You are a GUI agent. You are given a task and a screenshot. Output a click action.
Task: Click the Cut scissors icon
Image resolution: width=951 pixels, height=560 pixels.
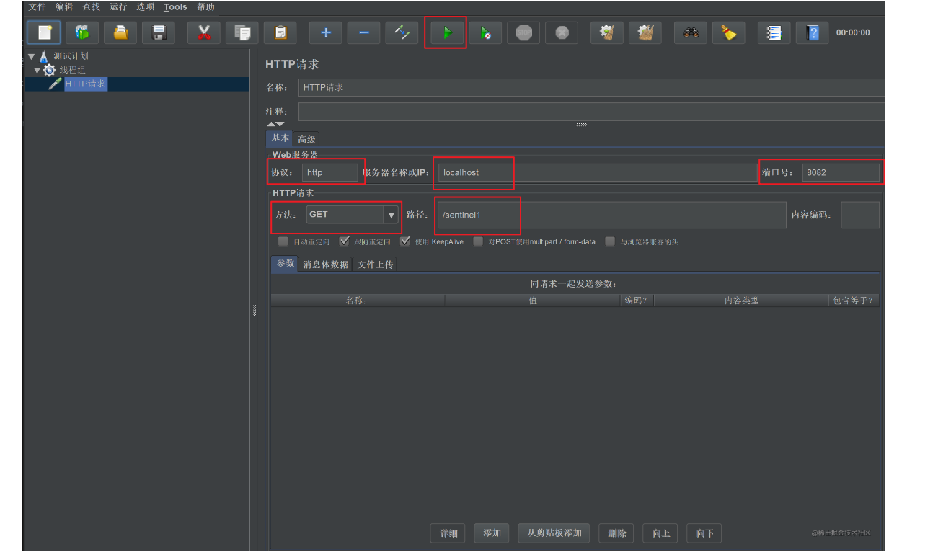point(204,32)
